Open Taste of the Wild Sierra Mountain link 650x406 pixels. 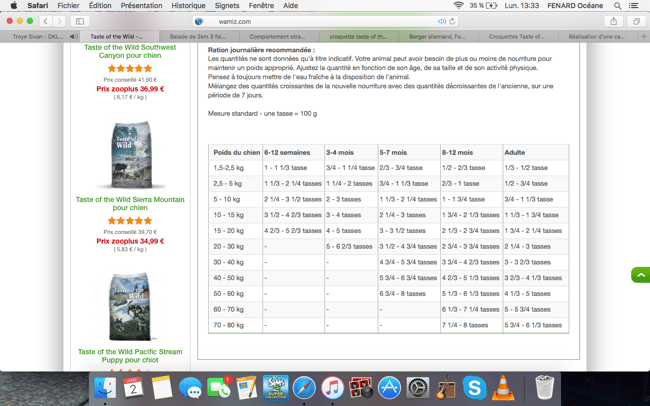pyautogui.click(x=130, y=204)
